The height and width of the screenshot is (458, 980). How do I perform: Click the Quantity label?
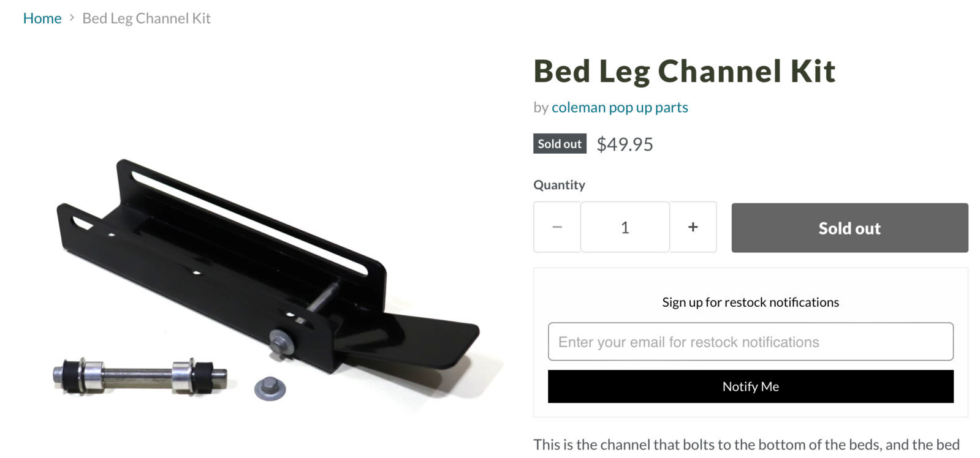coord(559,185)
